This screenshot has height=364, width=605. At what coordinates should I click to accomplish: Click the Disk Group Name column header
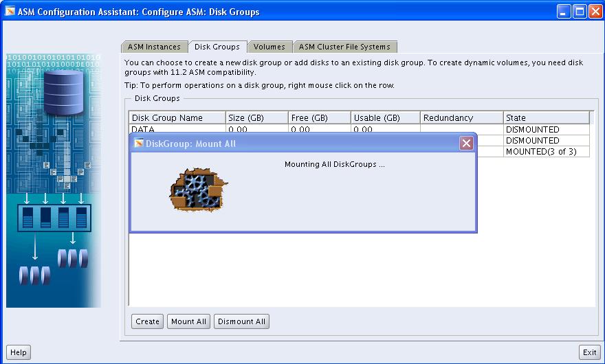[177, 118]
